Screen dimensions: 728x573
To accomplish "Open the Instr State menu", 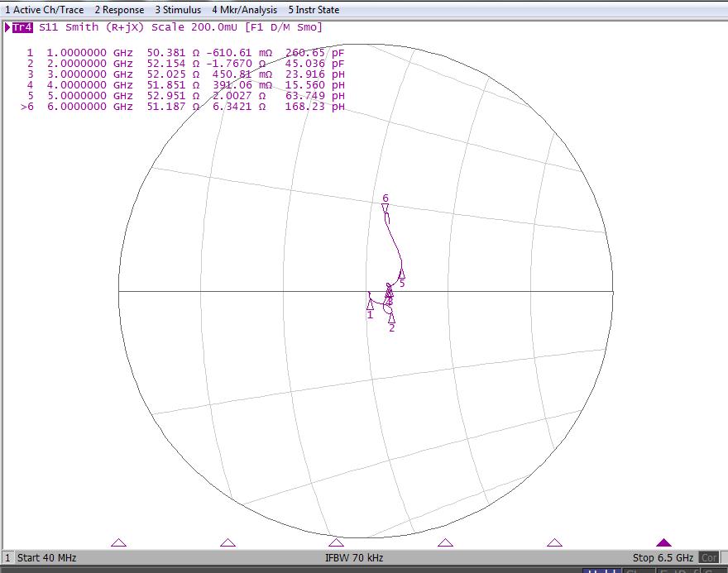I will 314,10.
